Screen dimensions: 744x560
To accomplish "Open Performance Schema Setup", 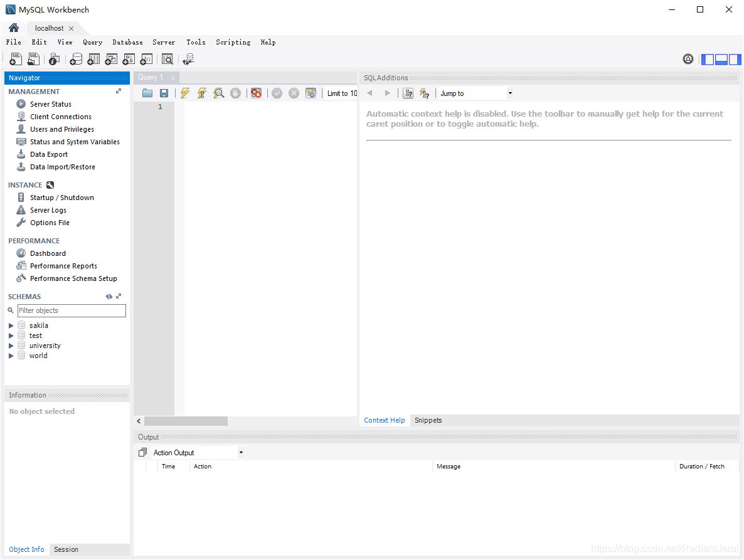I will 73,278.
